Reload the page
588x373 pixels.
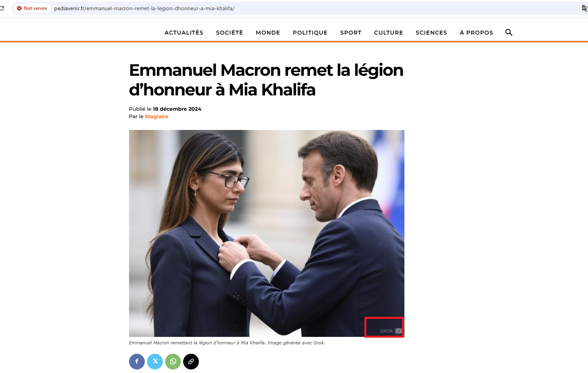pos(2,8)
